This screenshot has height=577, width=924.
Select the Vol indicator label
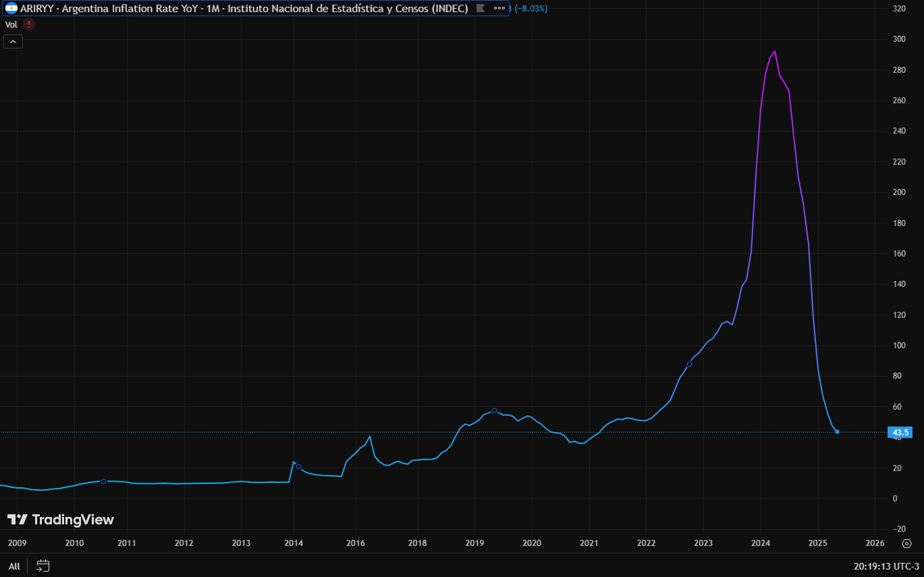click(x=11, y=24)
